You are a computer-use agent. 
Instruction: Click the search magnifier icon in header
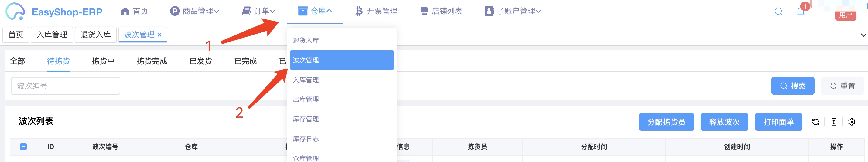(778, 12)
